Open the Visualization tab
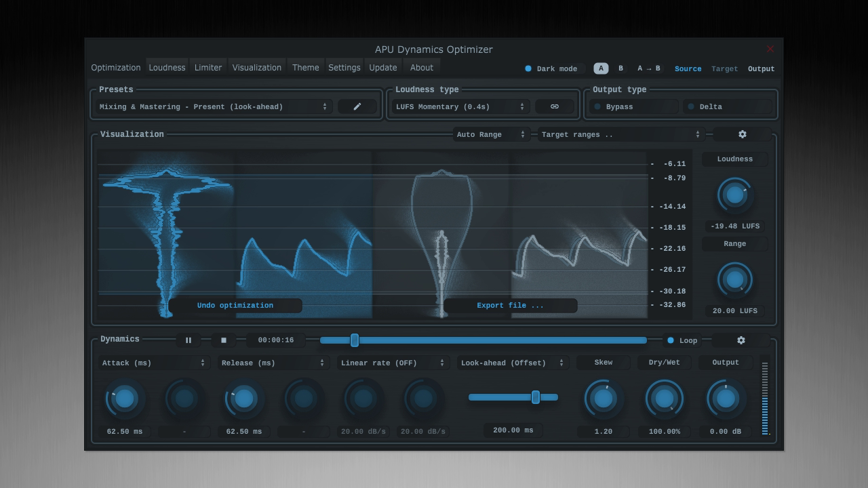 [x=256, y=68]
